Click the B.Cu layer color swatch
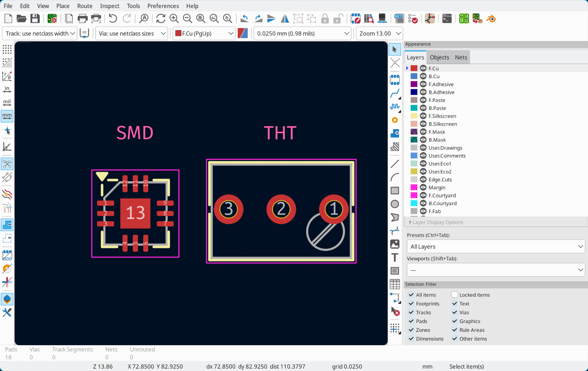588x371 pixels. pos(414,76)
